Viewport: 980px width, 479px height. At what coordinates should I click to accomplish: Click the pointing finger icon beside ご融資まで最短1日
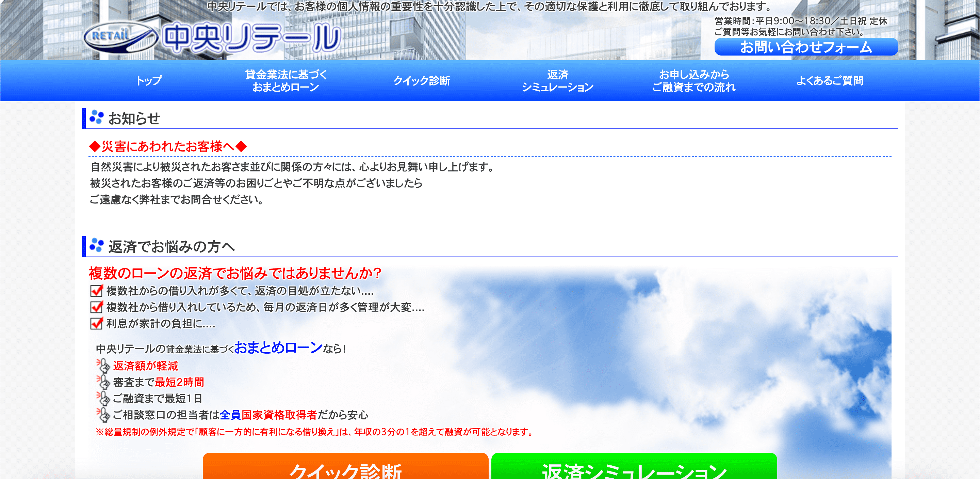[103, 398]
